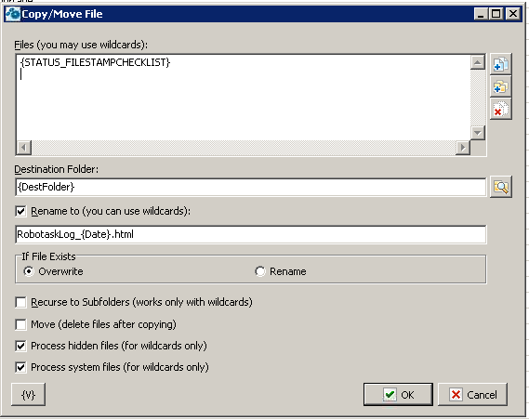Select the Rename radio option
The width and height of the screenshot is (529, 420).
(x=260, y=271)
